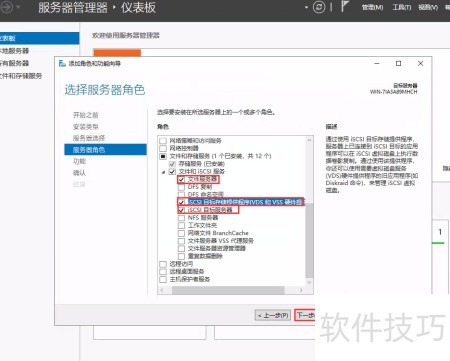
Task: Click the forward navigation arrow in header
Action: [x=7, y=7]
